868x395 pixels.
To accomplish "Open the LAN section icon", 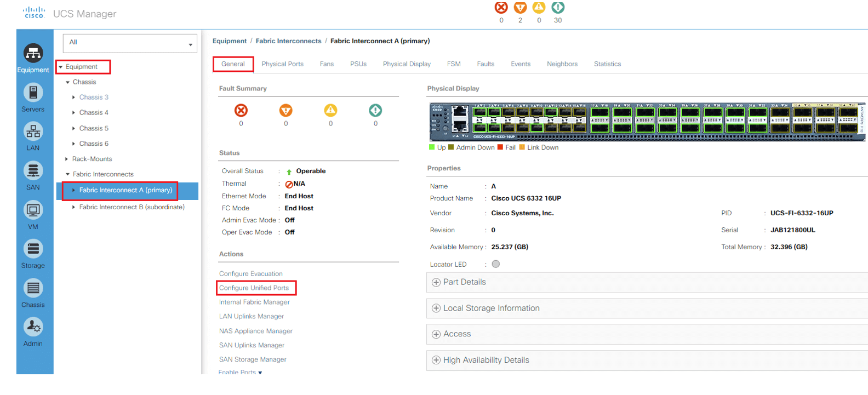I will 33,131.
